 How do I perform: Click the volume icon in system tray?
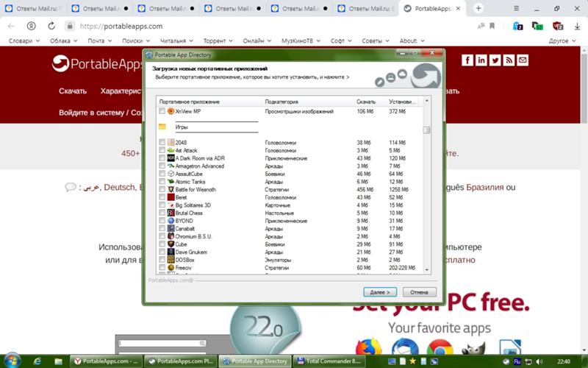coord(539,361)
